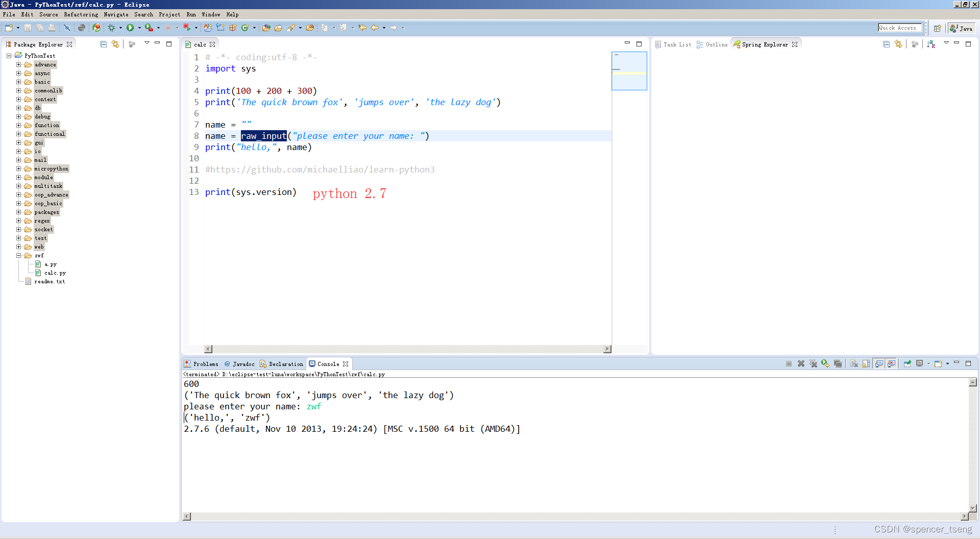
Task: Select the Java perspective button
Action: (961, 28)
